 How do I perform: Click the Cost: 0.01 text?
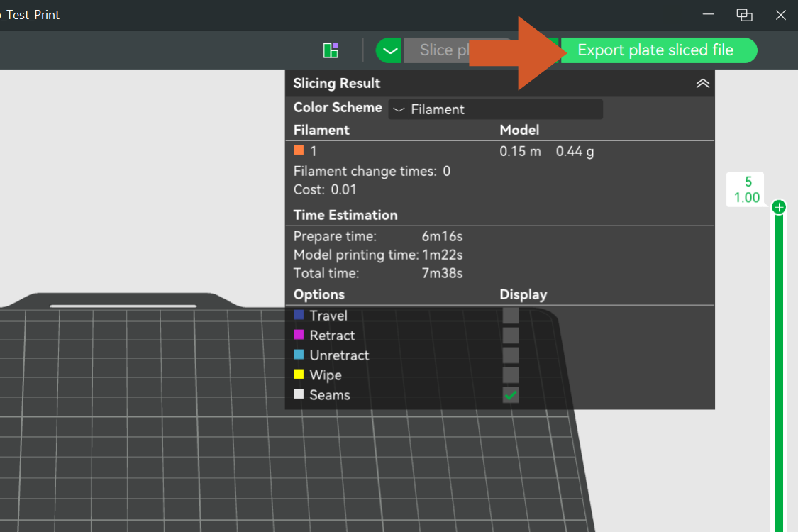[x=325, y=190]
